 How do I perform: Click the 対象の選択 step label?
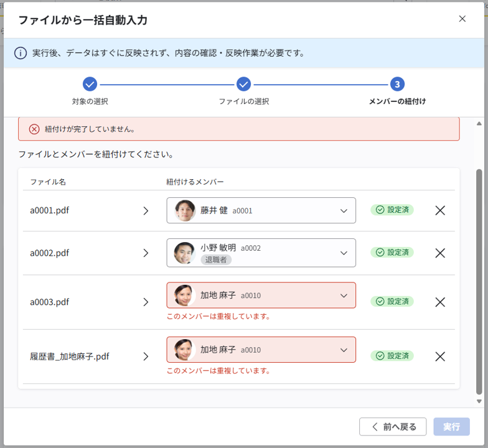click(x=90, y=101)
